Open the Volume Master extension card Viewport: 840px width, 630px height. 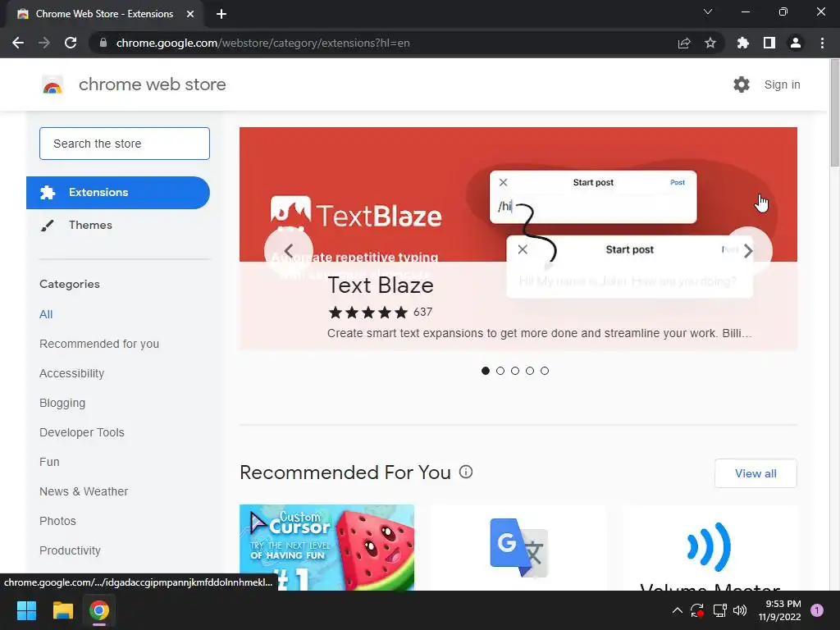[710, 547]
